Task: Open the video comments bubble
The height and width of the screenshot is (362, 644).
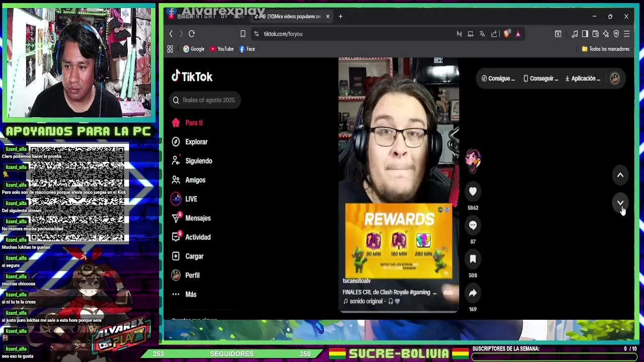Action: point(473,225)
